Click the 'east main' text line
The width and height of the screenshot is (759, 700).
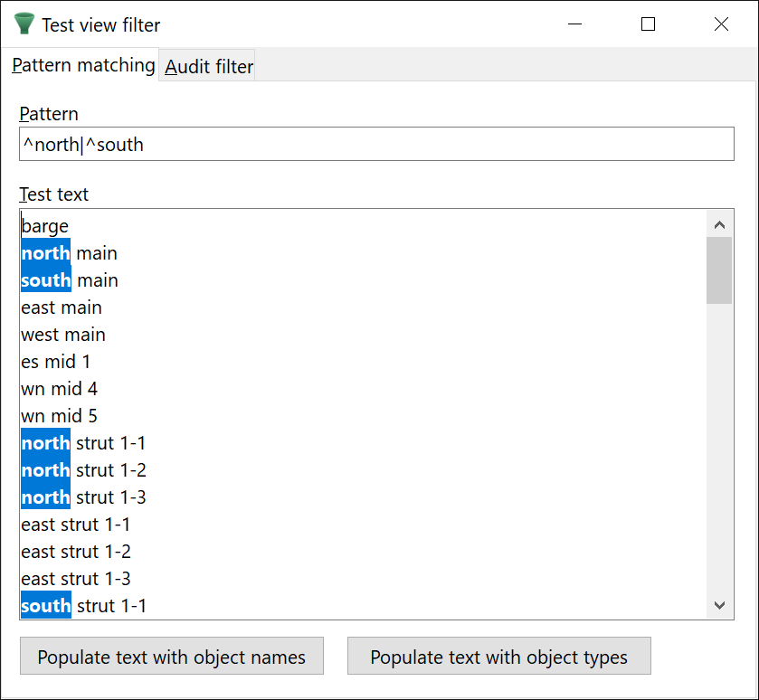tap(62, 307)
